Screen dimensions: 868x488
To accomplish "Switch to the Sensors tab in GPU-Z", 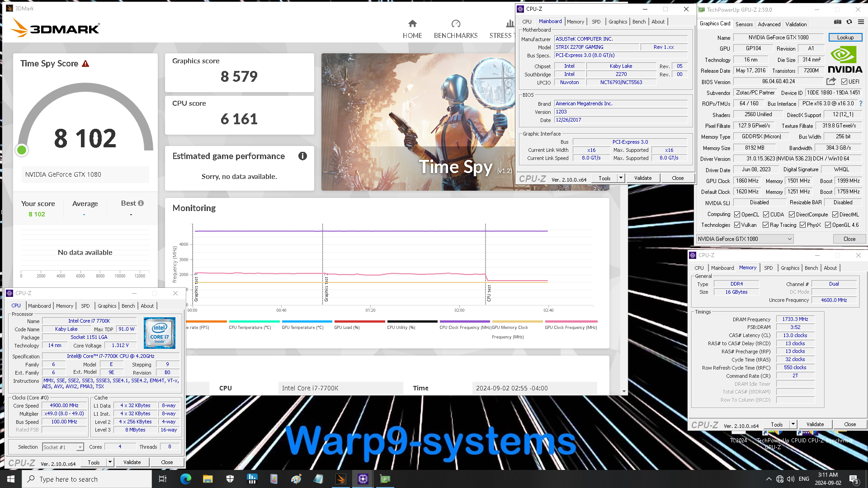I will (744, 24).
